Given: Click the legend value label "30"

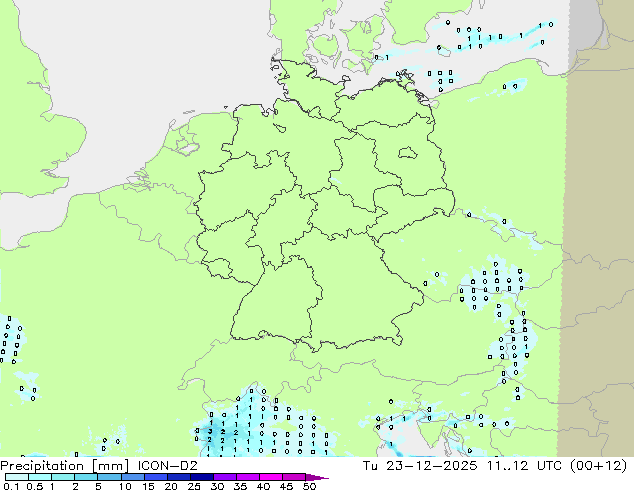Looking at the screenshot, I should (218, 486).
